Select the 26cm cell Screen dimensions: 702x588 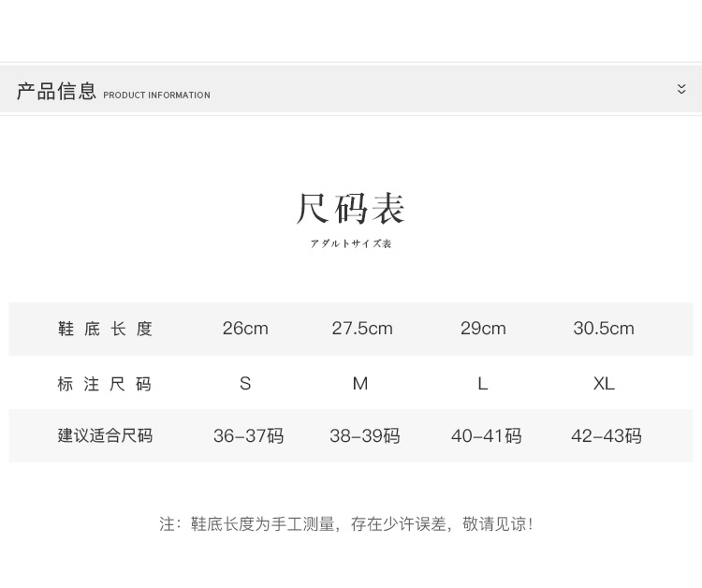click(245, 329)
